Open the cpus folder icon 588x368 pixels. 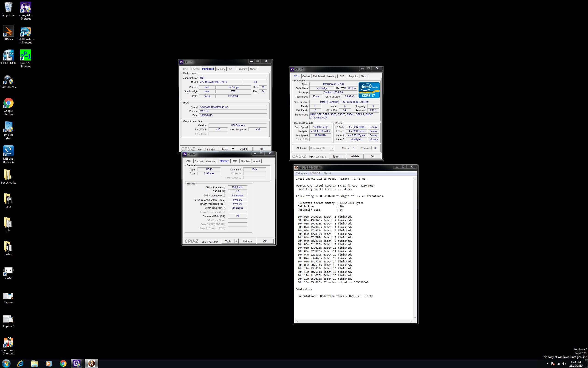tap(8, 201)
